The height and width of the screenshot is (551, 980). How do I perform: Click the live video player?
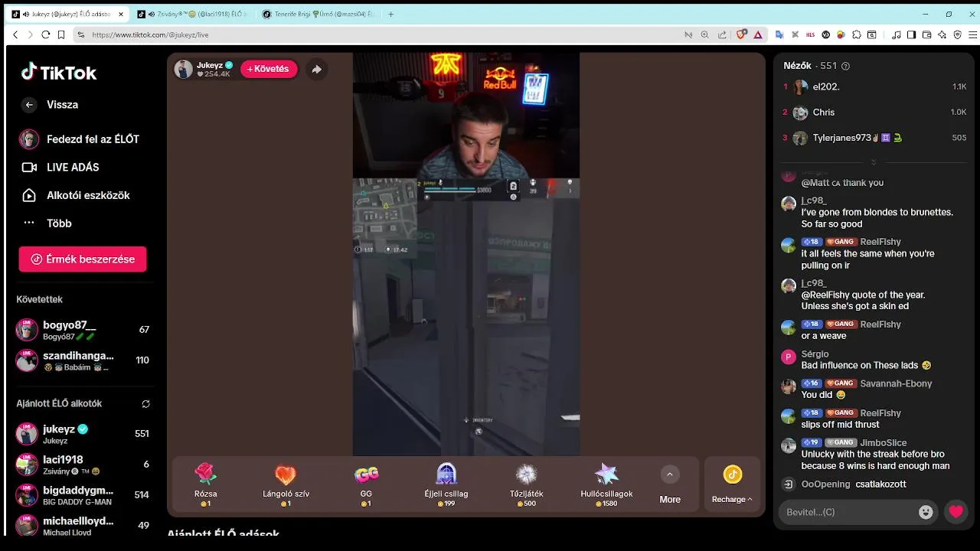click(x=465, y=254)
